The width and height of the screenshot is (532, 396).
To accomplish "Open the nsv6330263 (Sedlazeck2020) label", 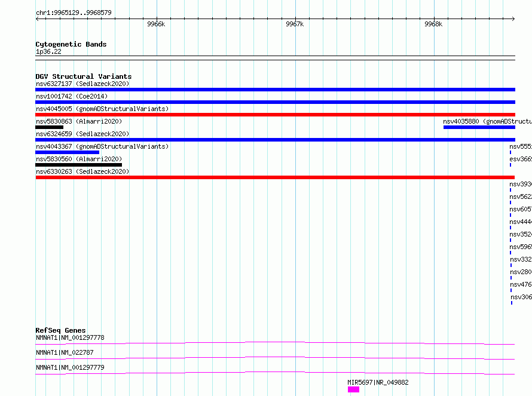I will 82,171.
